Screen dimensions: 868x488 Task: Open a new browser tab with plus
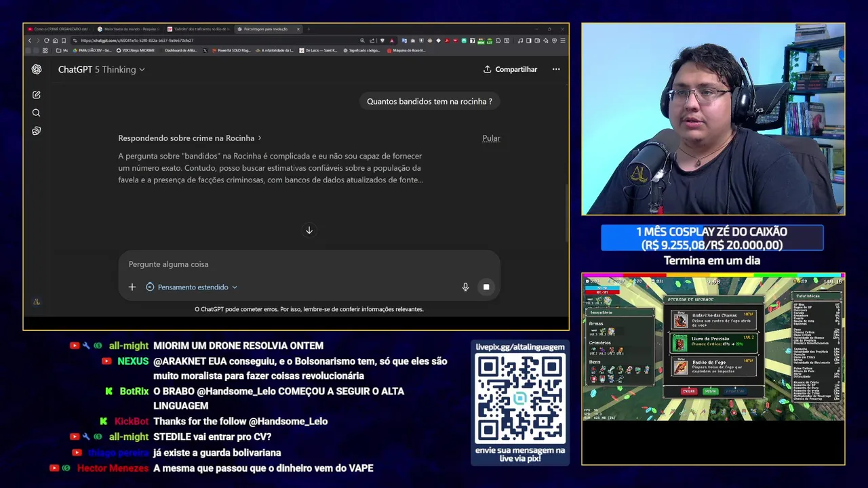tap(309, 29)
